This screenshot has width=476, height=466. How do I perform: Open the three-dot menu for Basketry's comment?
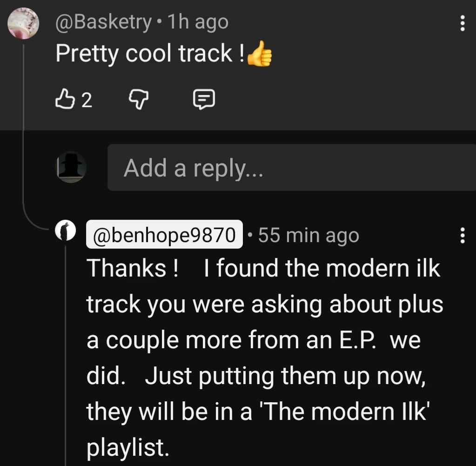462,23
